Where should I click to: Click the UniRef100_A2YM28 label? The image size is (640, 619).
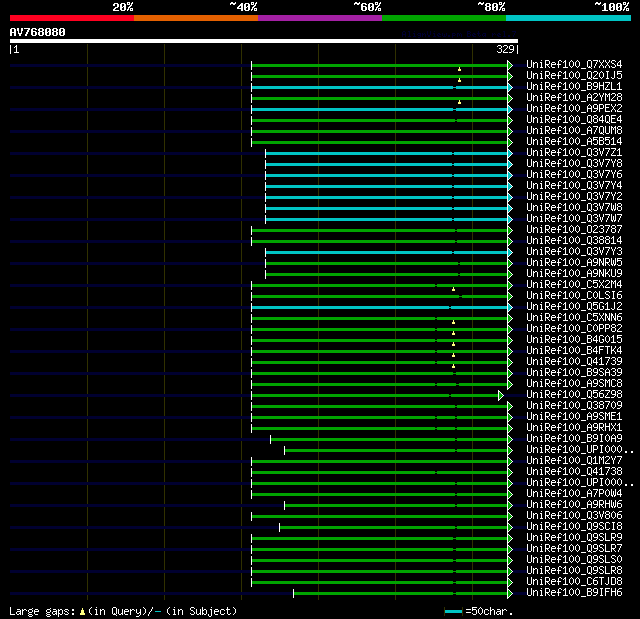click(x=574, y=98)
